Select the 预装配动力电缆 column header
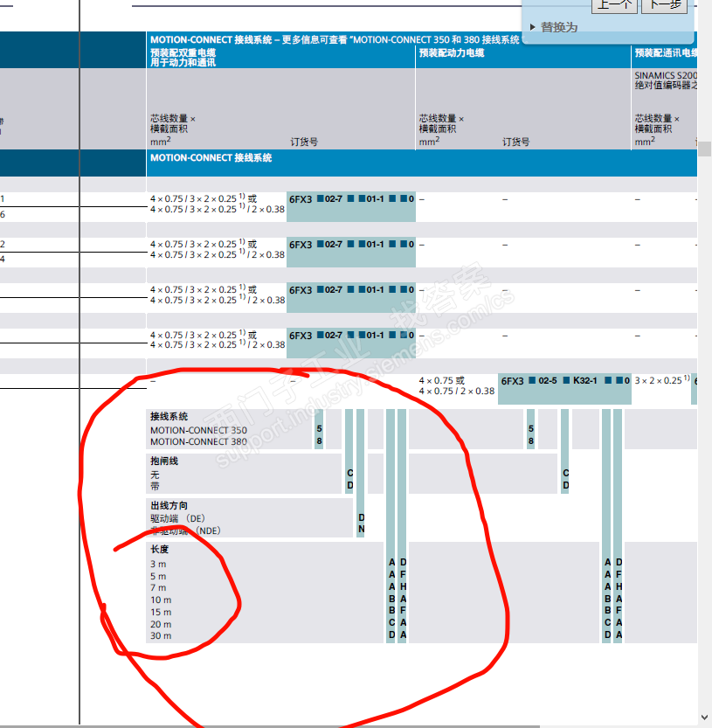 [452, 53]
